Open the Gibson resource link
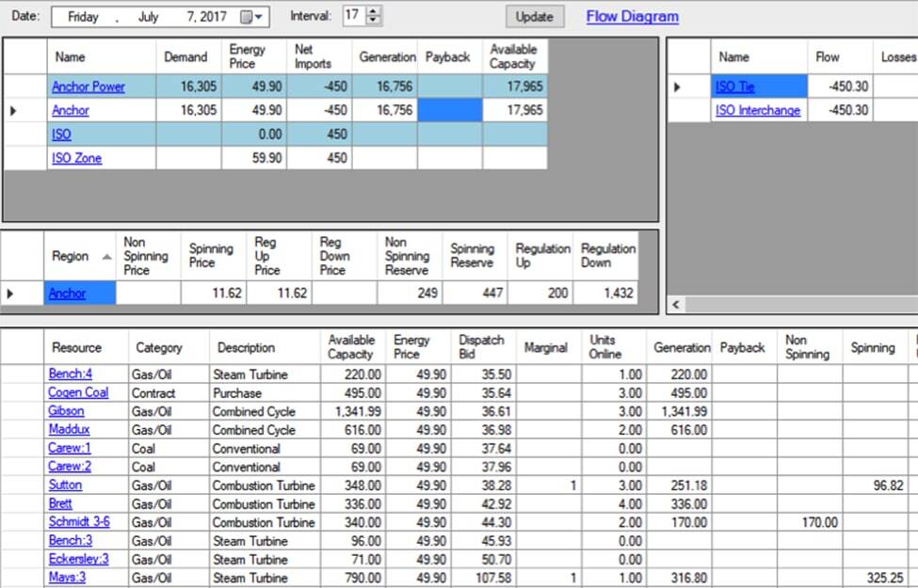This screenshot has height=588, width=918. (66, 411)
